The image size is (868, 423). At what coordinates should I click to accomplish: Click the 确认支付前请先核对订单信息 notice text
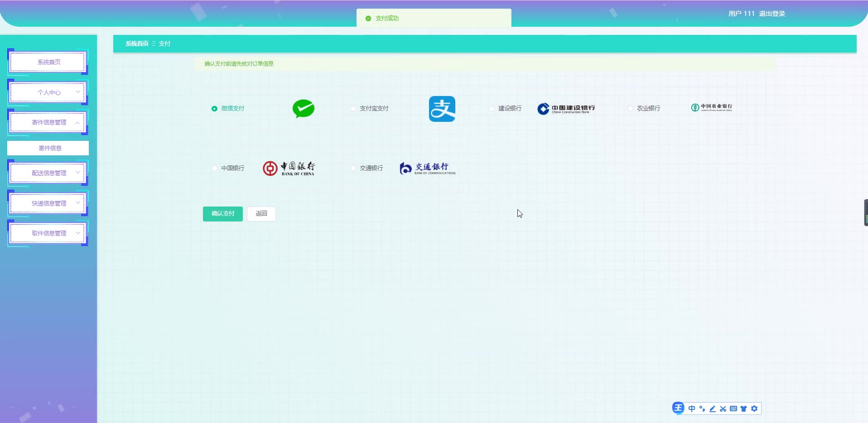[x=239, y=64]
